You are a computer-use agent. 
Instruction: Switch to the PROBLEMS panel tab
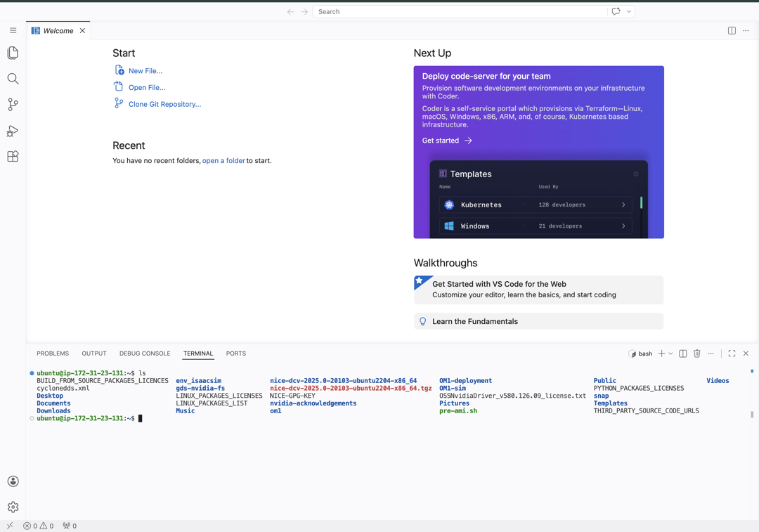(53, 353)
